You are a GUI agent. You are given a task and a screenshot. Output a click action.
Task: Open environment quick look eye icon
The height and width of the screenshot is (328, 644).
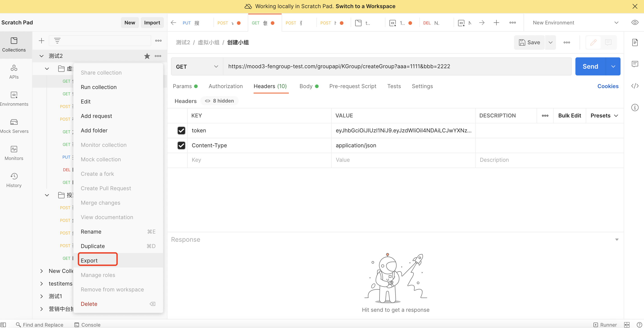click(635, 23)
